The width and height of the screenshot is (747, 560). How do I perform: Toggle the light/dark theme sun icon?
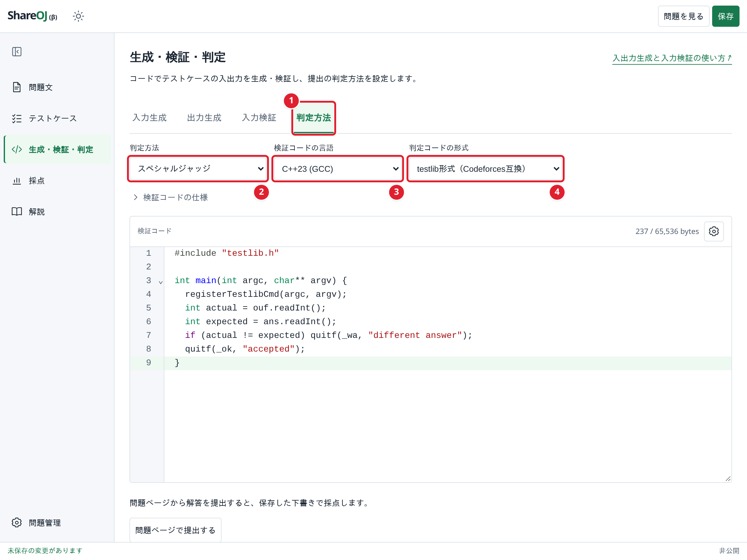(78, 16)
